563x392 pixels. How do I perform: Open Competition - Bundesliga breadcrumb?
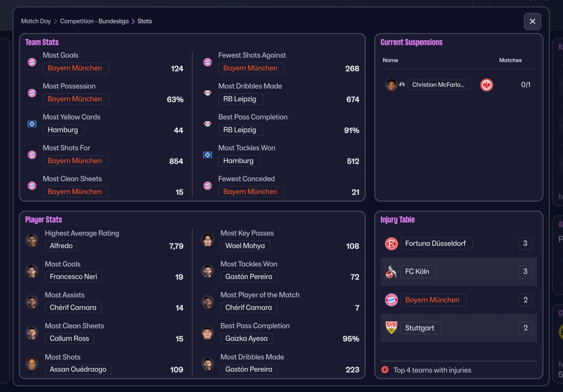tap(94, 21)
